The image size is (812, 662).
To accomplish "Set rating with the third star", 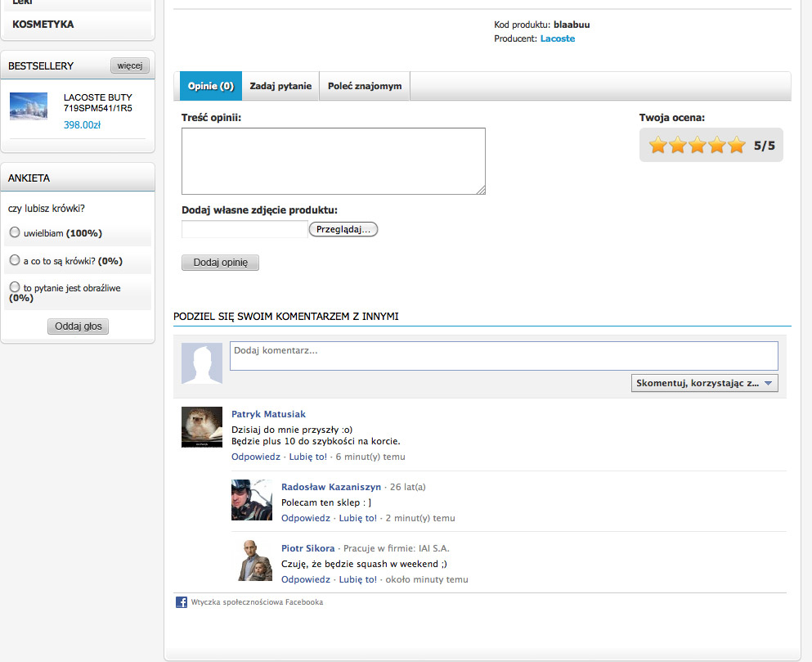I will pos(698,146).
